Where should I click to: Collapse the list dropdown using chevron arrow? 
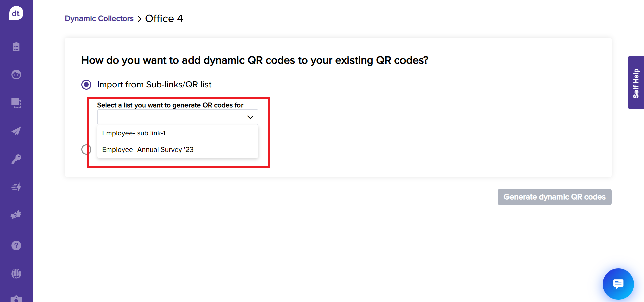click(x=250, y=117)
